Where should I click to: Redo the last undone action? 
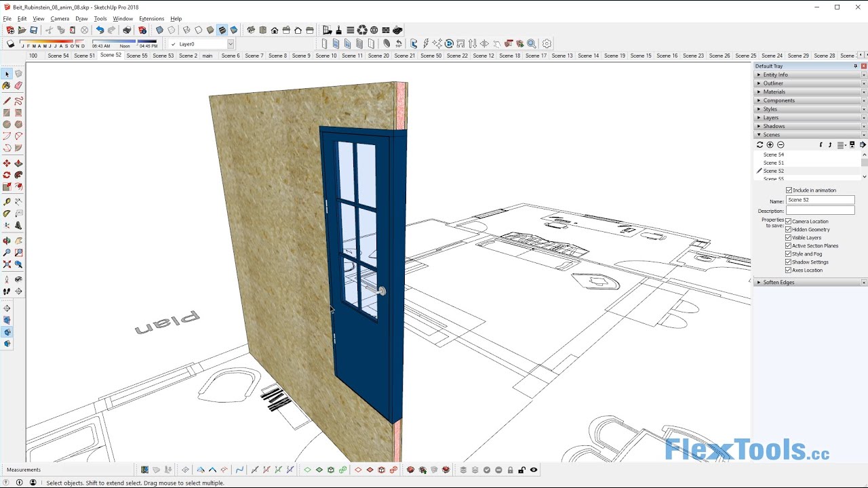(111, 30)
